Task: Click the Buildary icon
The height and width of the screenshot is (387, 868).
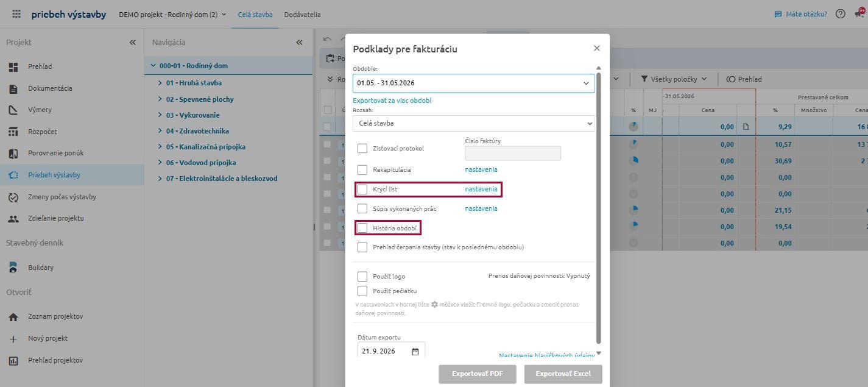Action: coord(13,268)
